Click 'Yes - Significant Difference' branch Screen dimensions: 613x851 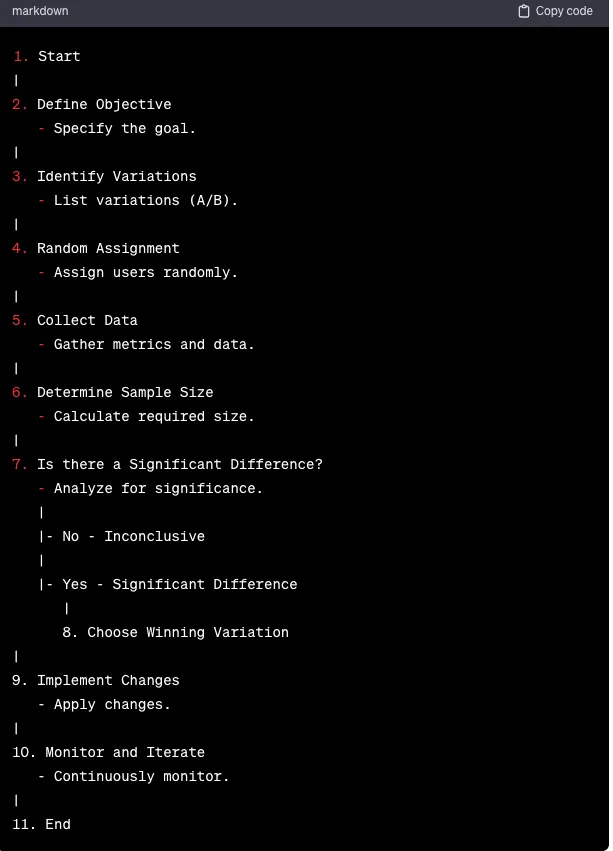[179, 585]
